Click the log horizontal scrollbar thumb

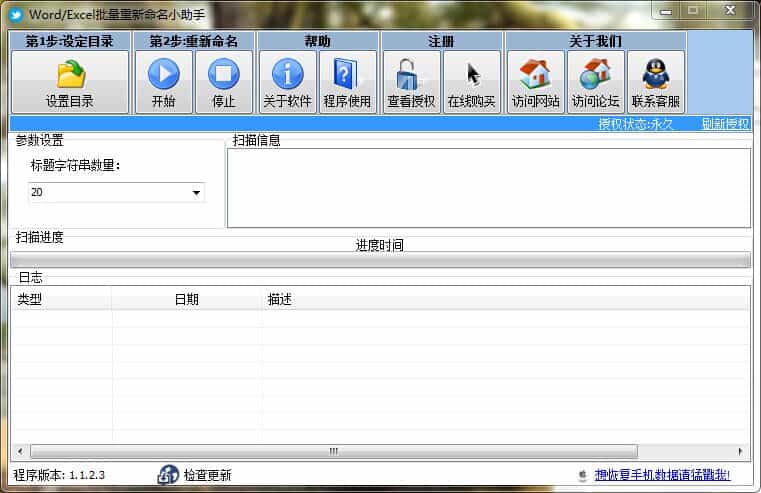pos(334,451)
